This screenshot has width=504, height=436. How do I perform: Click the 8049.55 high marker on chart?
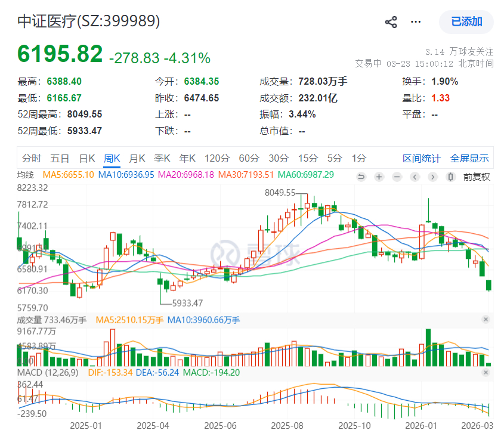pyautogui.click(x=280, y=193)
